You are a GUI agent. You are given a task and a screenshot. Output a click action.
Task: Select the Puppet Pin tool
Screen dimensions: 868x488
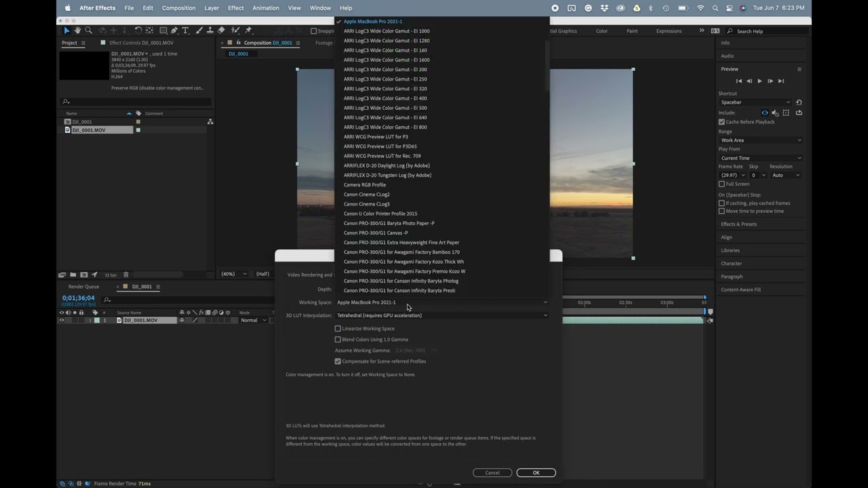[x=248, y=30]
